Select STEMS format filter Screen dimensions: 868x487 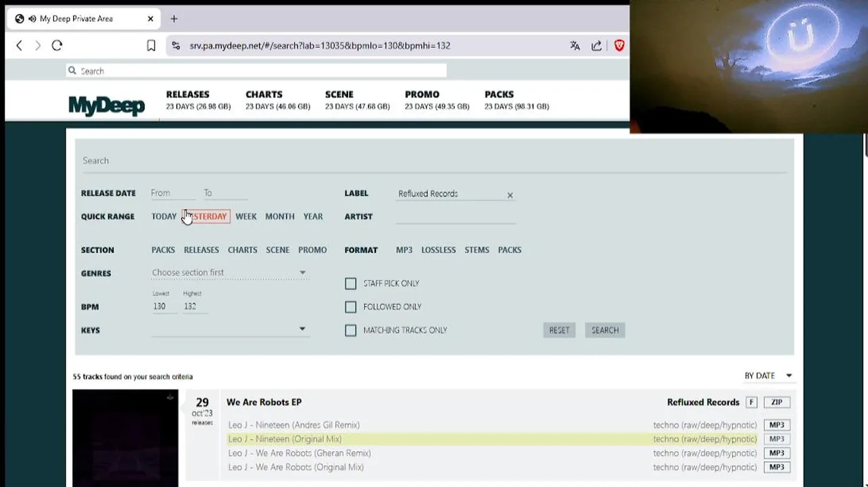pos(477,250)
